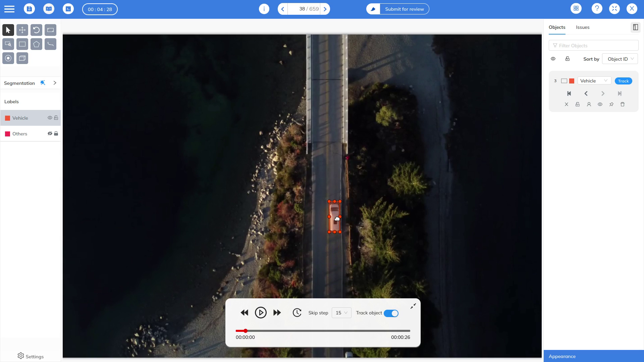Image resolution: width=644 pixels, height=362 pixels.
Task: Select the polyline drawing tool
Action: point(50,44)
